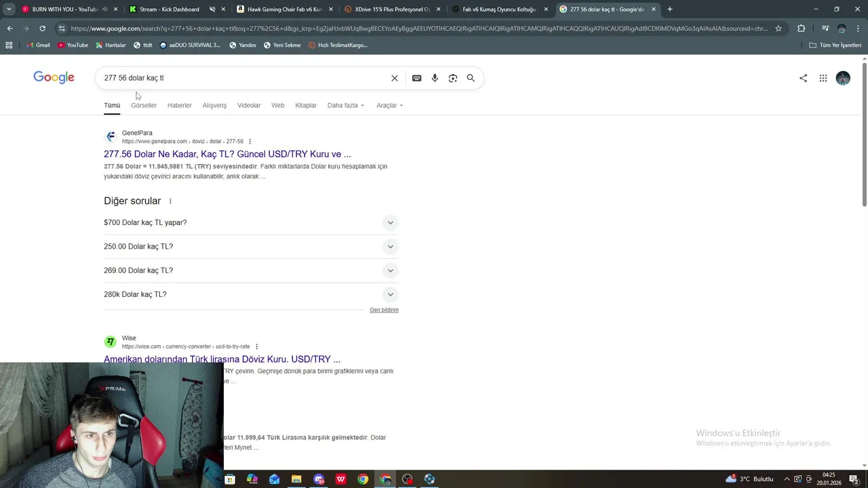
Task: Close the Kick Dashboard tab
Action: point(223,9)
